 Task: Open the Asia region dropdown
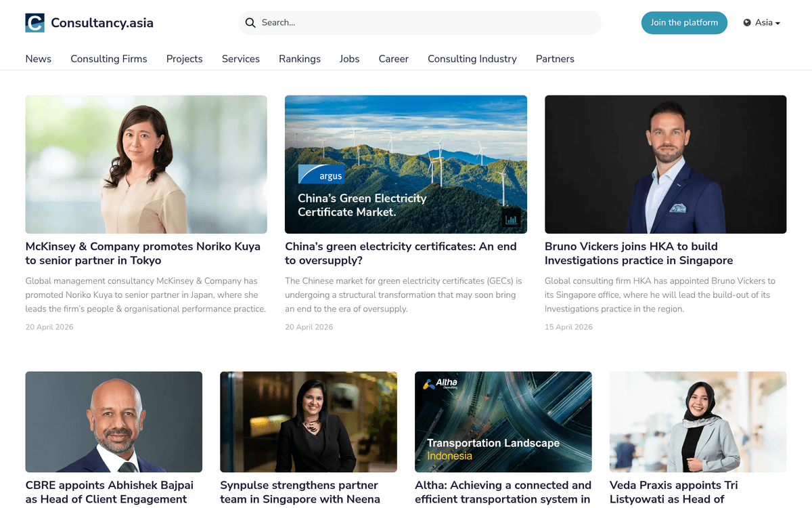763,23
